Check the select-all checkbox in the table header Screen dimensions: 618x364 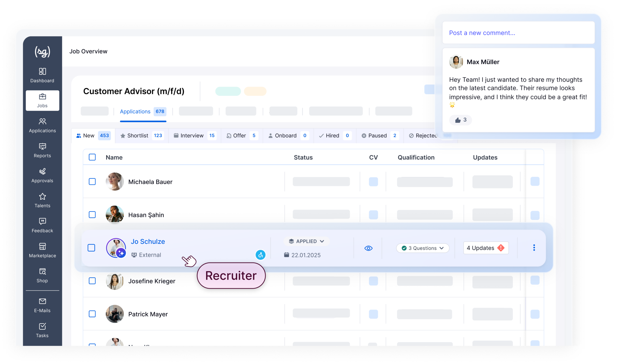[92, 157]
